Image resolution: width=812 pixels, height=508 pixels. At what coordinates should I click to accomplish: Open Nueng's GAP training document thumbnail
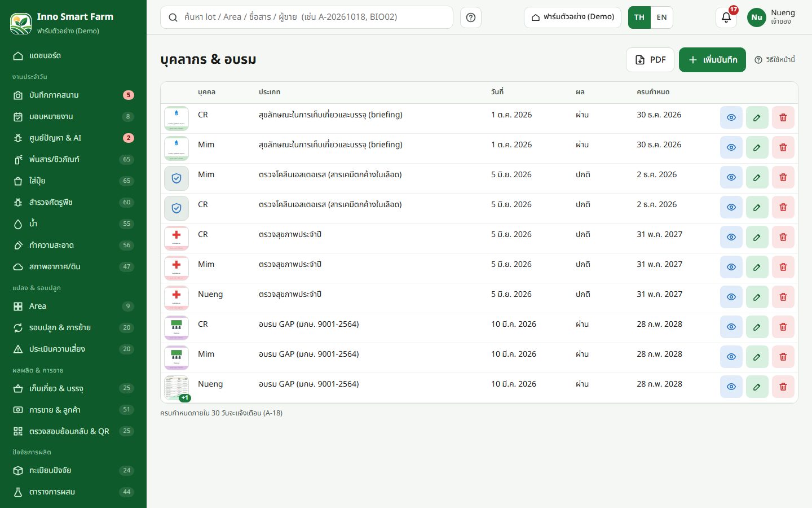point(176,388)
